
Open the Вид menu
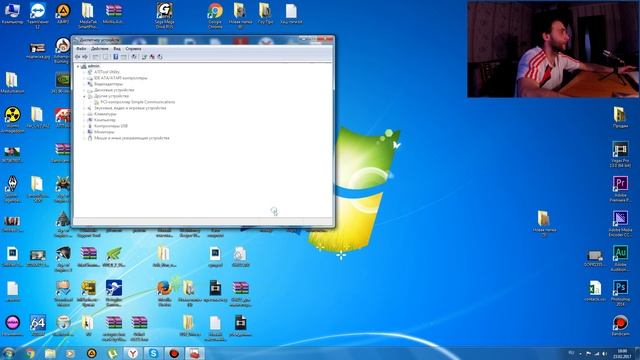point(117,49)
